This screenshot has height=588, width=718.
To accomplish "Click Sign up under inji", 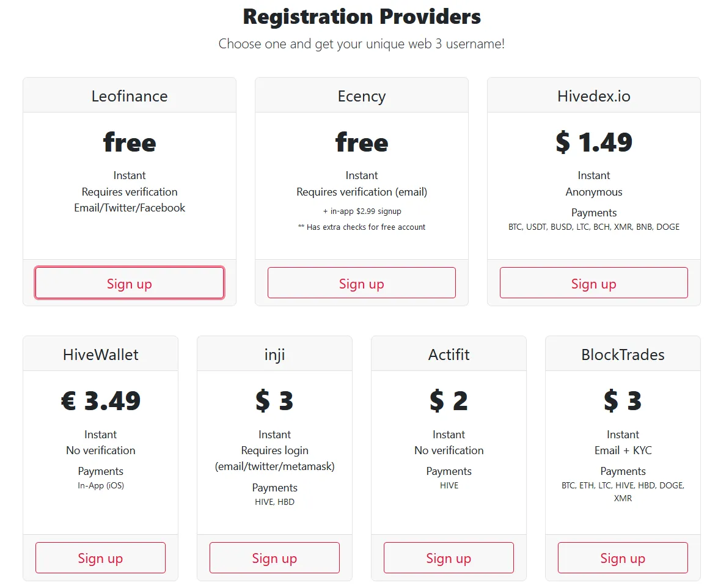I will [x=274, y=557].
